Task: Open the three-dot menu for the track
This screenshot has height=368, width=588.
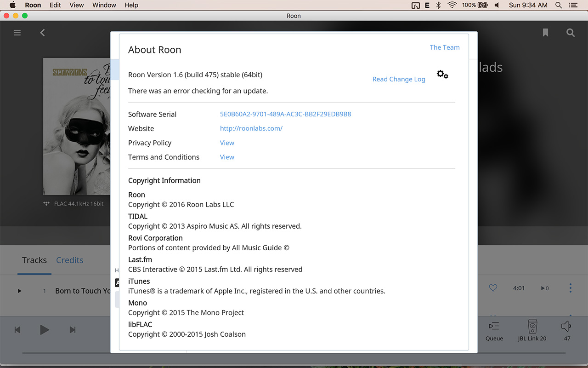Action: tap(571, 288)
